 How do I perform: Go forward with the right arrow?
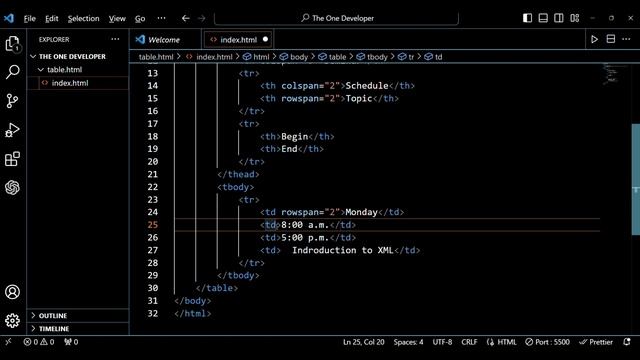tap(202, 18)
